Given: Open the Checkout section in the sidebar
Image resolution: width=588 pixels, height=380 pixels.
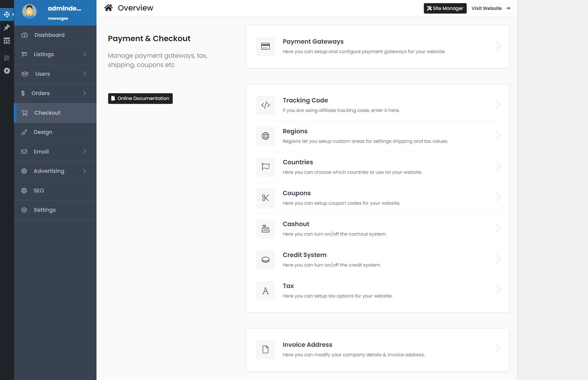Looking at the screenshot, I should tap(47, 113).
